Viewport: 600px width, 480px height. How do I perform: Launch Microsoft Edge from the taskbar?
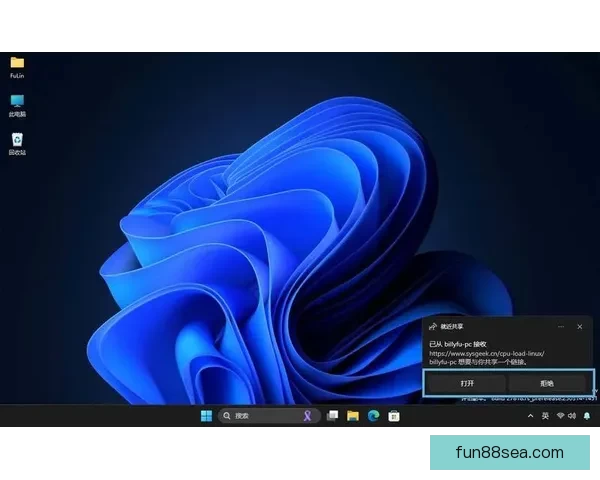click(373, 416)
